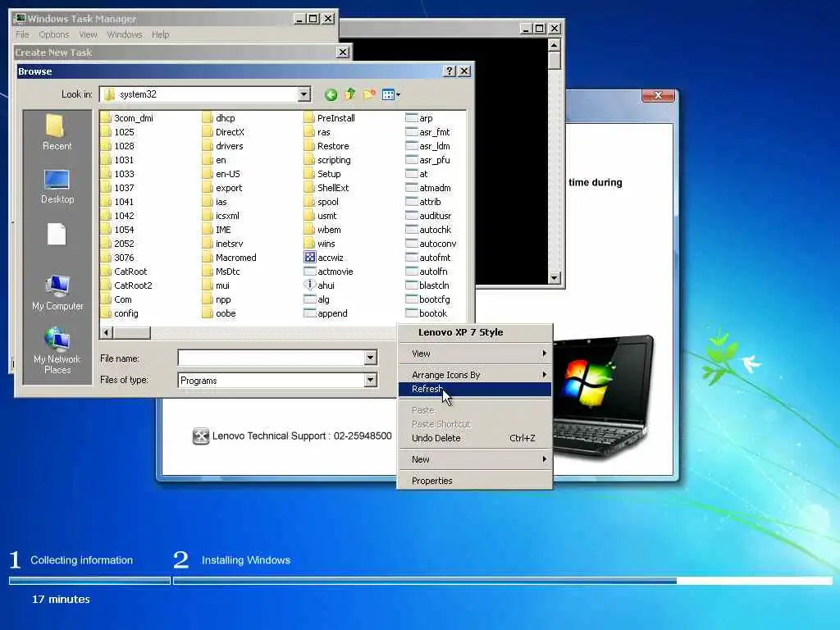Open Task Manager File menu
This screenshot has height=630, width=840.
(x=22, y=34)
